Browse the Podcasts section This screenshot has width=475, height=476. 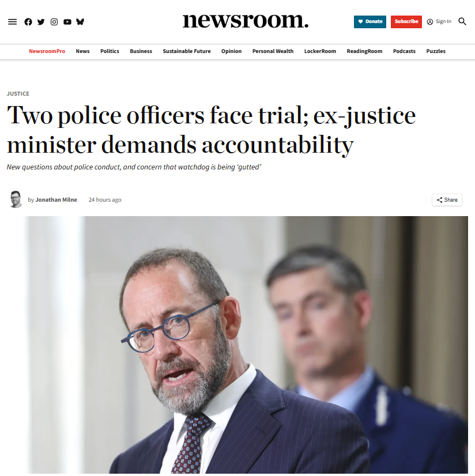click(x=404, y=51)
